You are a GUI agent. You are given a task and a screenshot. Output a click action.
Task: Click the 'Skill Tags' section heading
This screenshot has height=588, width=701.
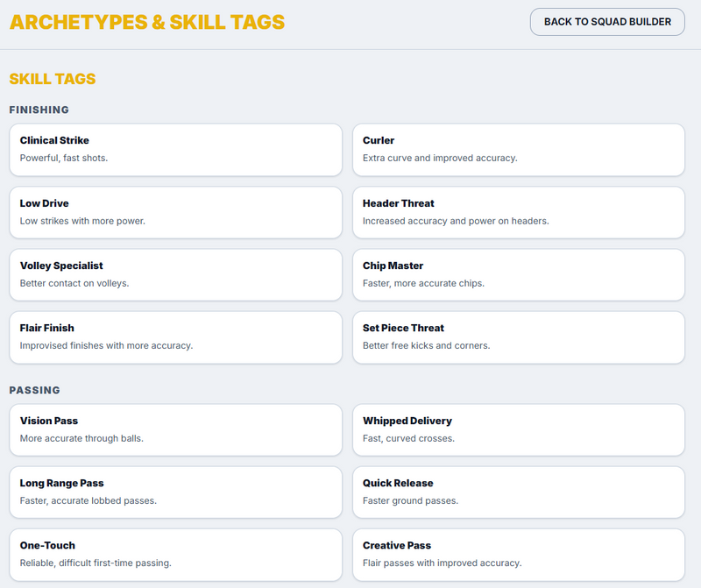coord(53,79)
